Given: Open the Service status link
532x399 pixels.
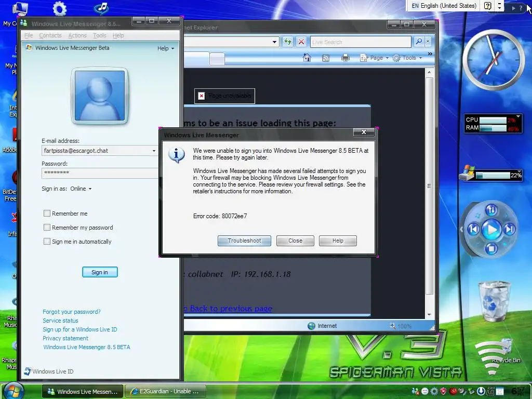Looking at the screenshot, I should pyautogui.click(x=60, y=321).
